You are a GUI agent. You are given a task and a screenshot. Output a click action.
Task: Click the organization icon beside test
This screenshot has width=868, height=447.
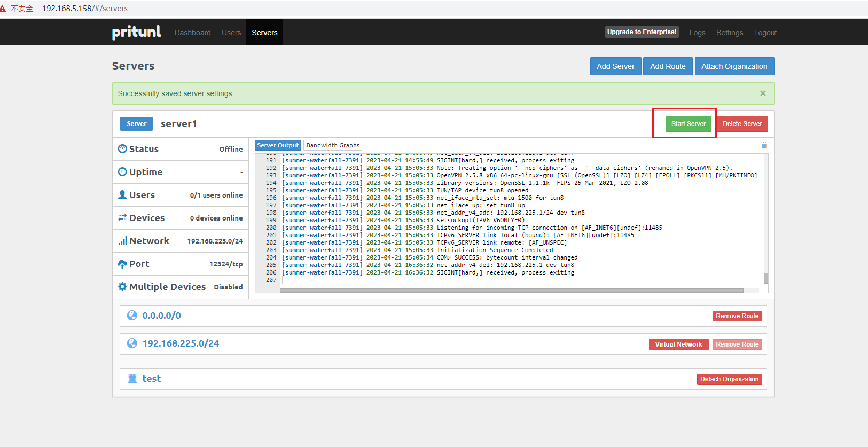pyautogui.click(x=132, y=379)
